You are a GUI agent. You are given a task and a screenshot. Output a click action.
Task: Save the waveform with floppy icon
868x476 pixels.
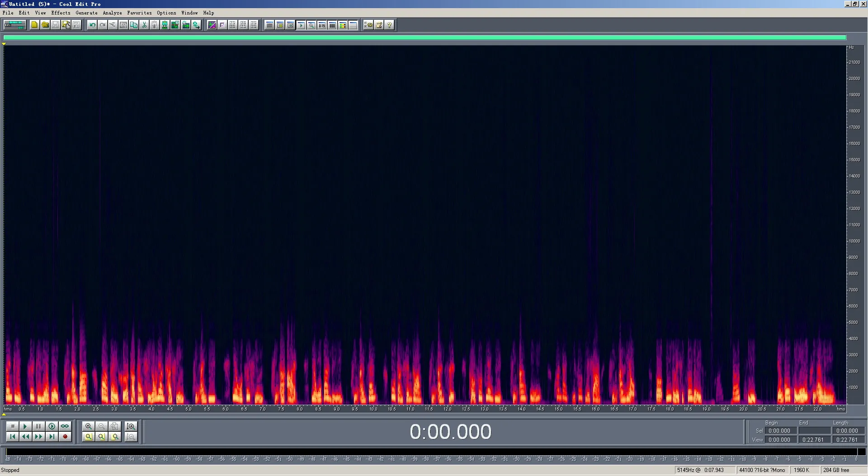tap(55, 25)
